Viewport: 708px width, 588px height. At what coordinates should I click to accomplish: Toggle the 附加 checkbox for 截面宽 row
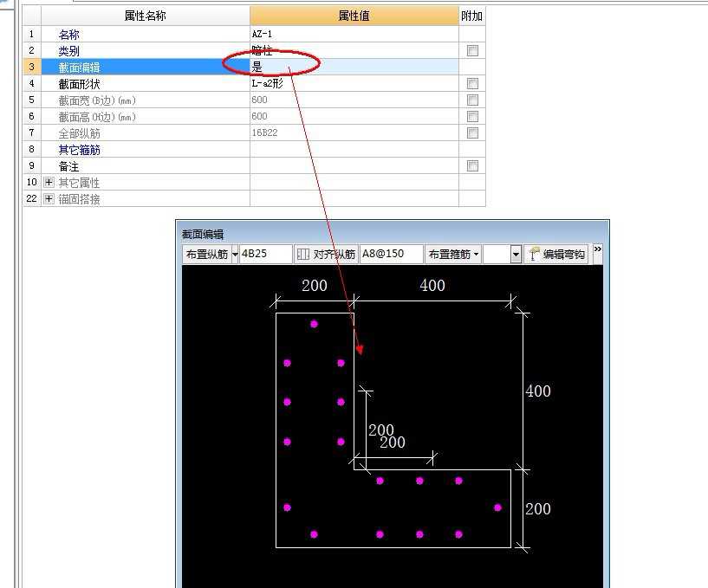point(472,100)
